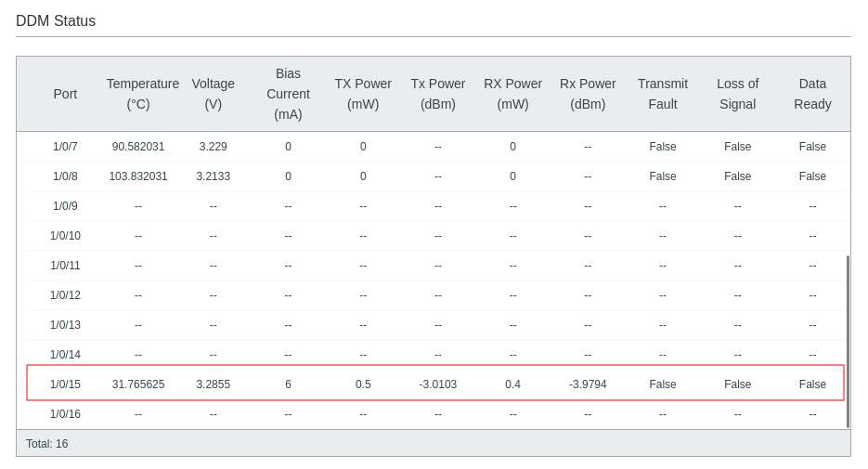Click the table's vertical scrollbar thumb
Image resolution: width=868 pixels, height=469 pixels.
[848, 341]
